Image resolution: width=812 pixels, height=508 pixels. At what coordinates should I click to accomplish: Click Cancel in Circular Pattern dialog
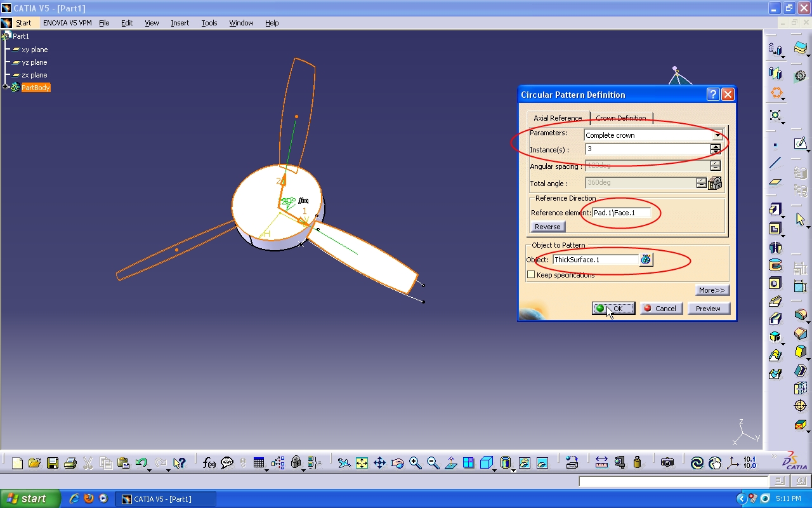click(661, 309)
